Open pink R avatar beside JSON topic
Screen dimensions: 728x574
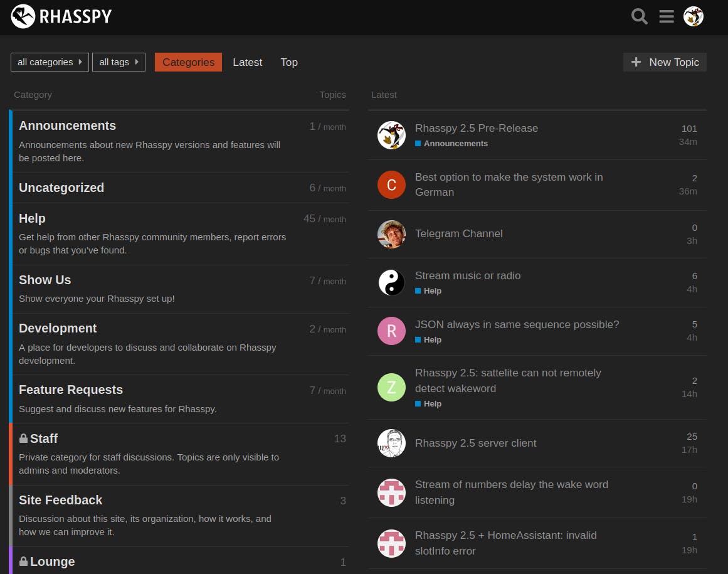coord(391,331)
